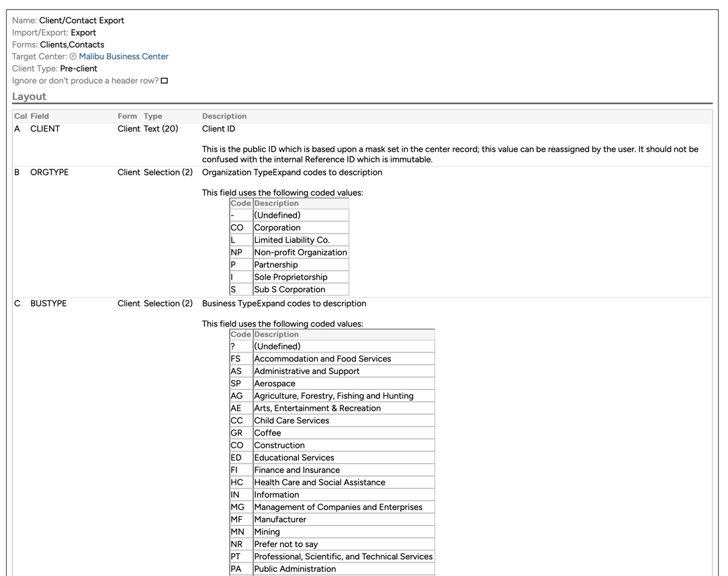Screen dimensions: 728x576
Task: Click the Child Care Services entry
Action: click(291, 421)
